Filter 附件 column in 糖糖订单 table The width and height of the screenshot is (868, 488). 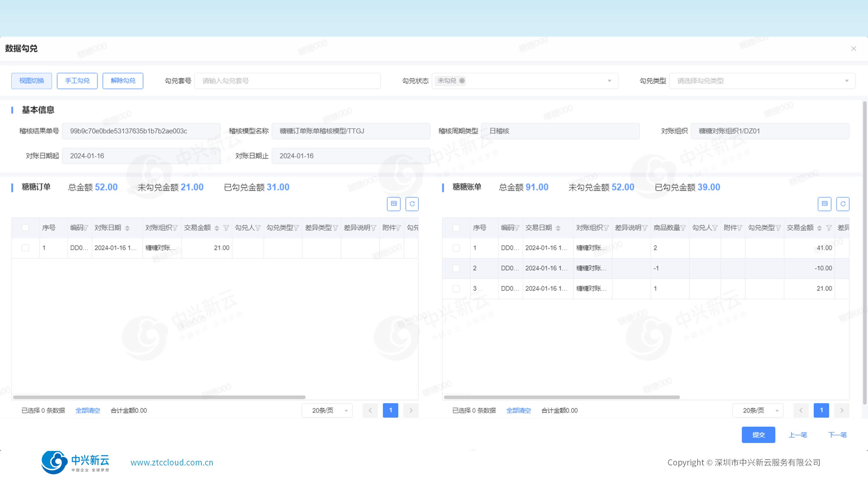(x=398, y=228)
